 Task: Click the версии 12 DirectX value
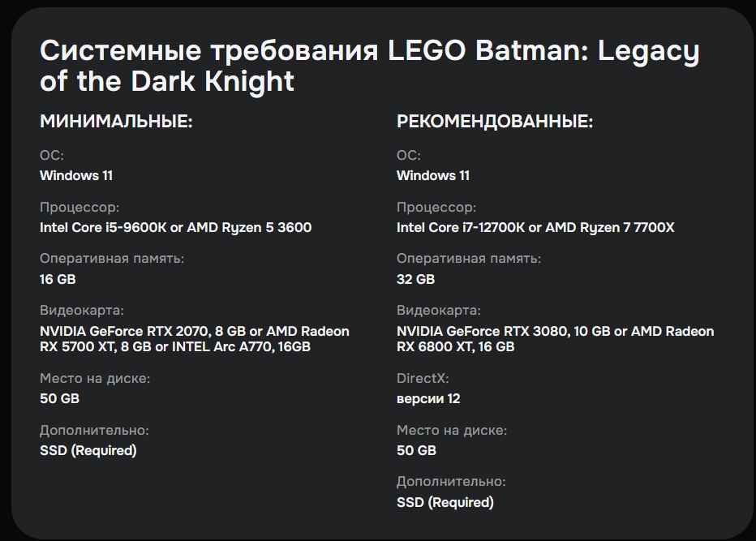(428, 398)
